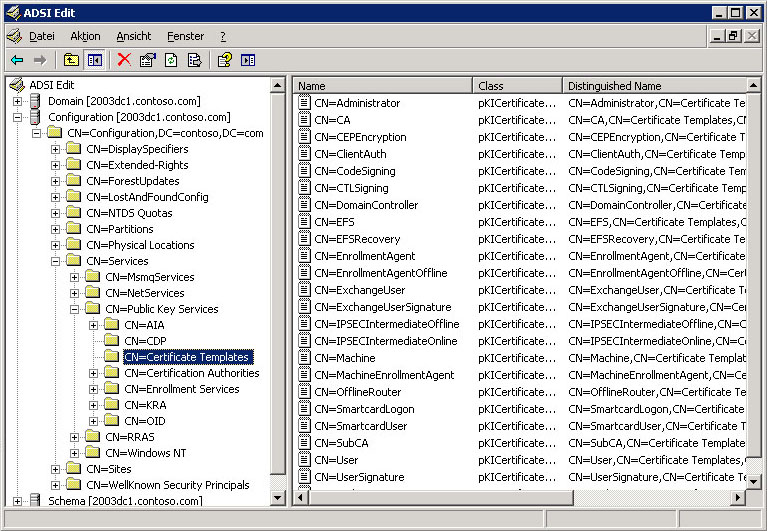Click the CN=Sites folder icon
Viewport: 767px width, 531px height.
[x=73, y=468]
